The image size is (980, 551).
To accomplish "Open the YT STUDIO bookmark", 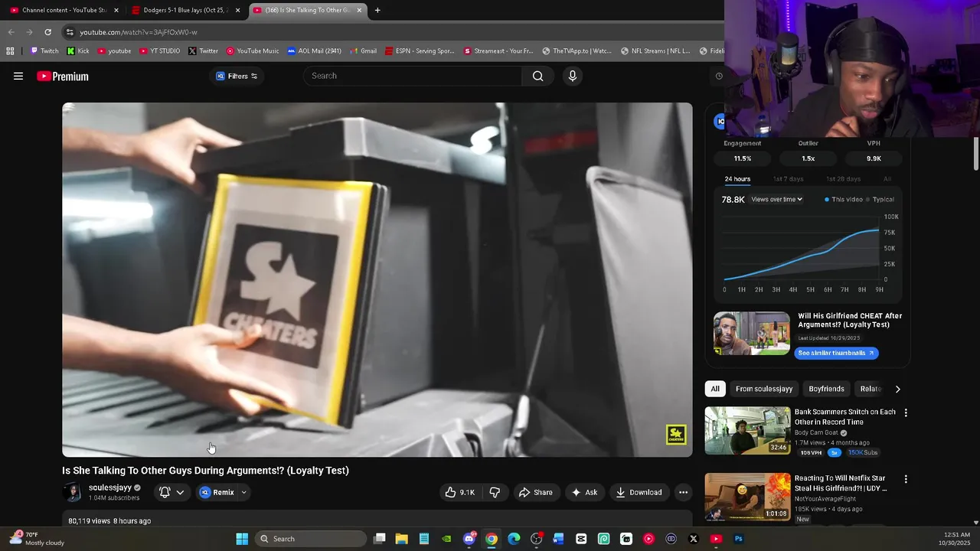I will click(x=159, y=51).
